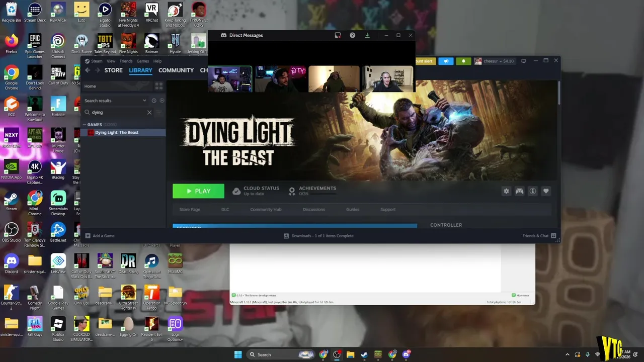Image resolution: width=644 pixels, height=362 pixels.
Task: Open Recycle Bin desktop icon
Action: 11,13
